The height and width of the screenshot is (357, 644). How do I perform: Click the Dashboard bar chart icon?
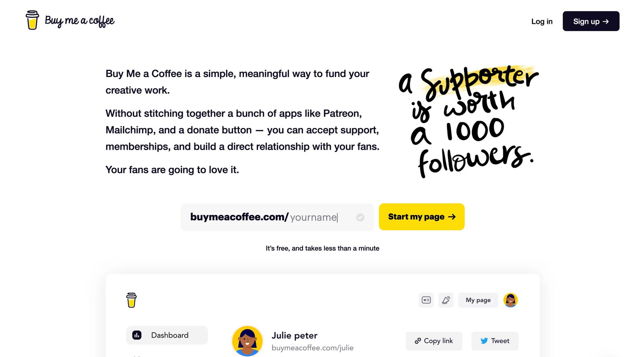[137, 335]
